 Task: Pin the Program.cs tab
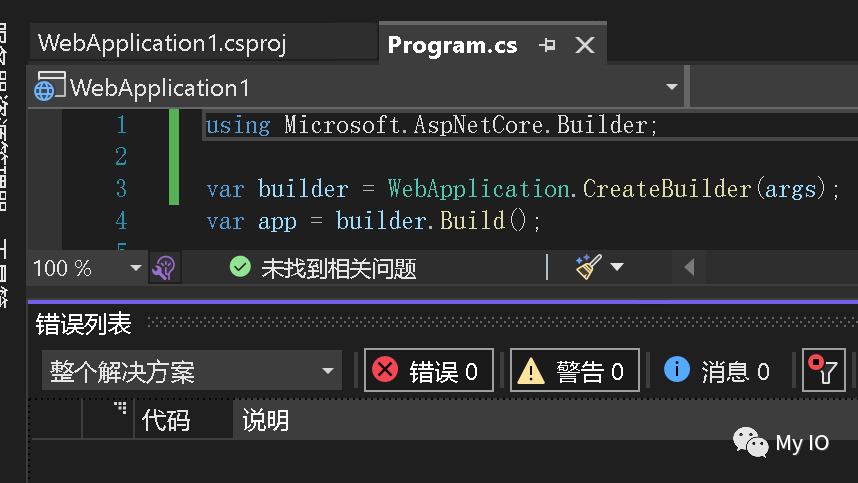point(547,45)
